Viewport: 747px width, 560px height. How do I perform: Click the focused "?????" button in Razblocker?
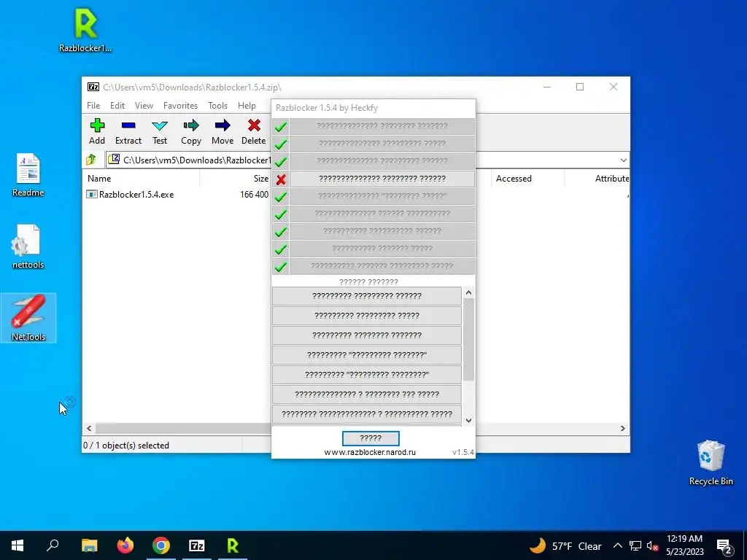click(371, 438)
